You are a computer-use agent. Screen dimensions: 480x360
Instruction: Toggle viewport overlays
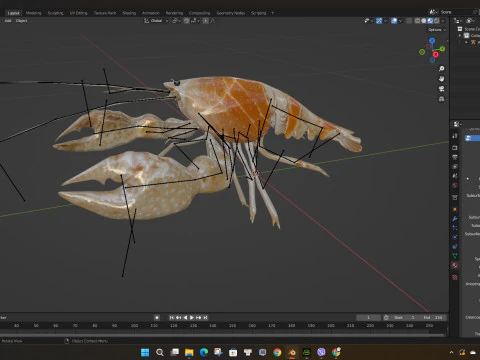coord(394,21)
